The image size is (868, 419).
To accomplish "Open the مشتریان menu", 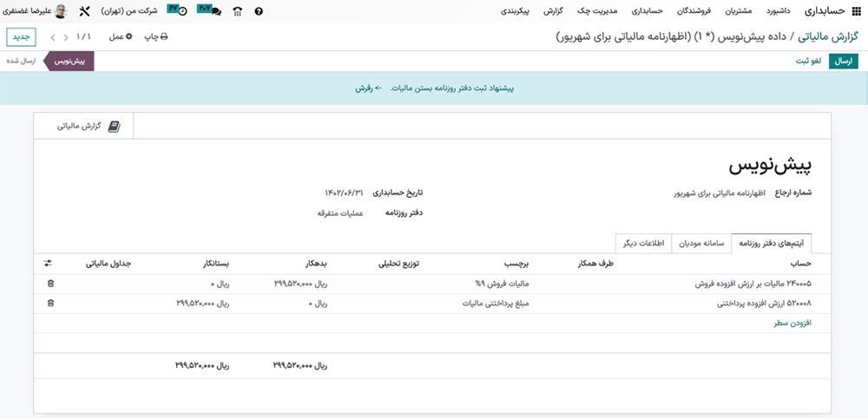I will (739, 11).
